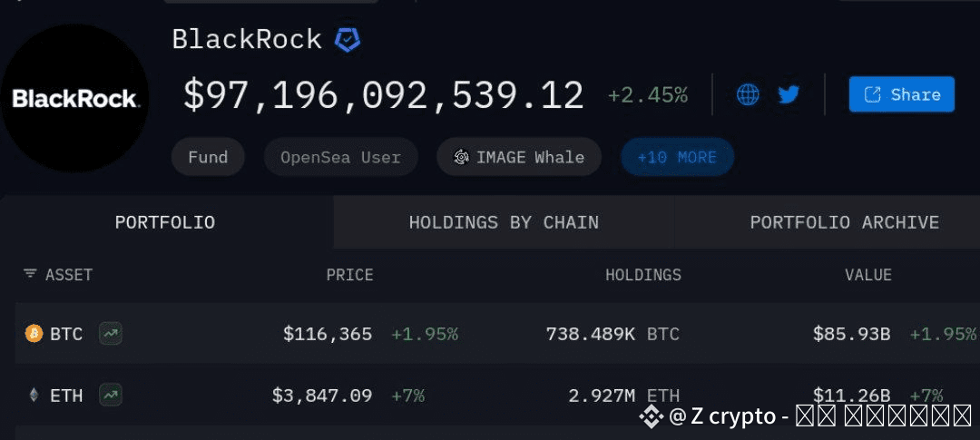
Task: Click the orange Bitcoin coin icon
Action: click(34, 334)
